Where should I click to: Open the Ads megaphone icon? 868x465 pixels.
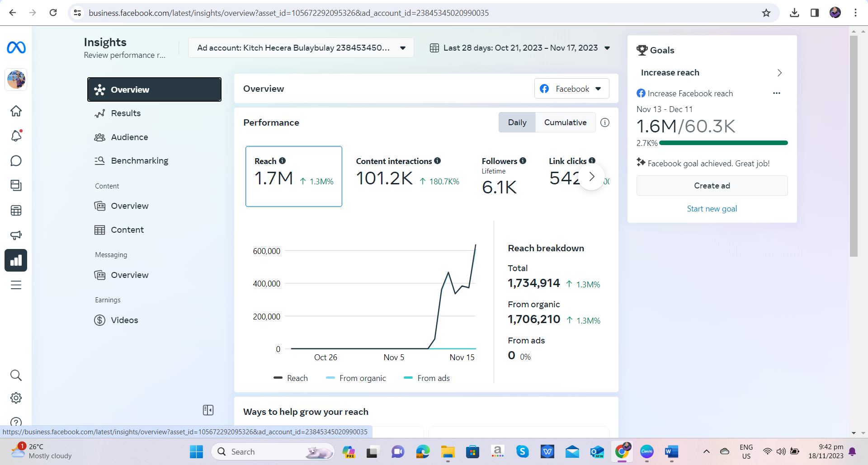[16, 235]
